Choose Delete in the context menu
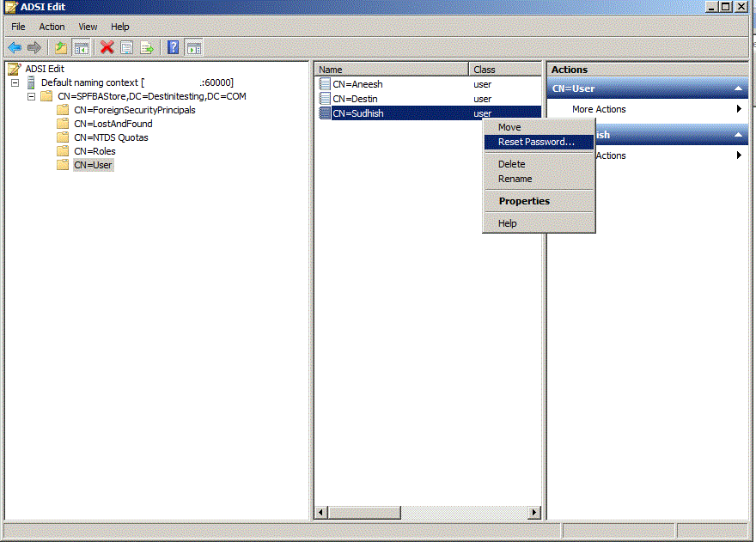 click(539, 164)
